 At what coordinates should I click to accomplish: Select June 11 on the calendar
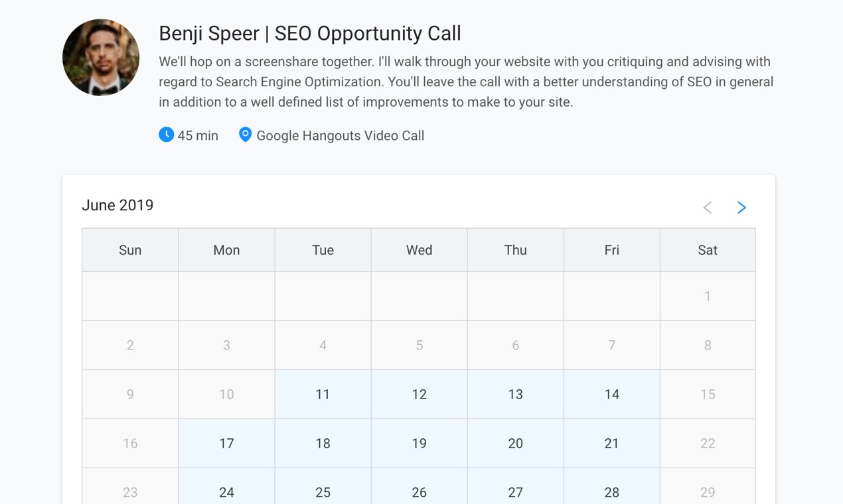323,395
